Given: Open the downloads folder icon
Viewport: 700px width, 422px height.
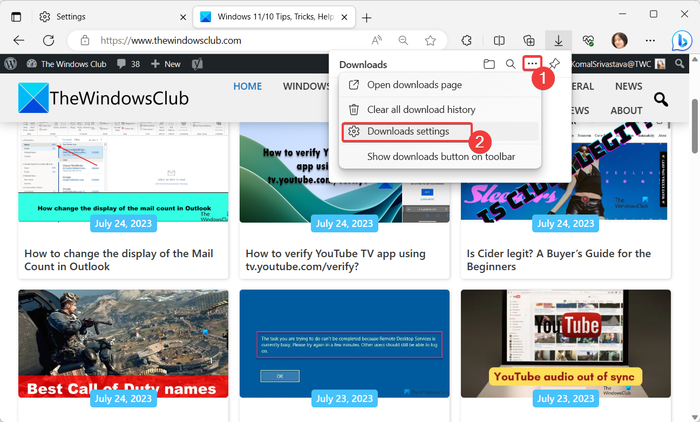Looking at the screenshot, I should click(489, 64).
